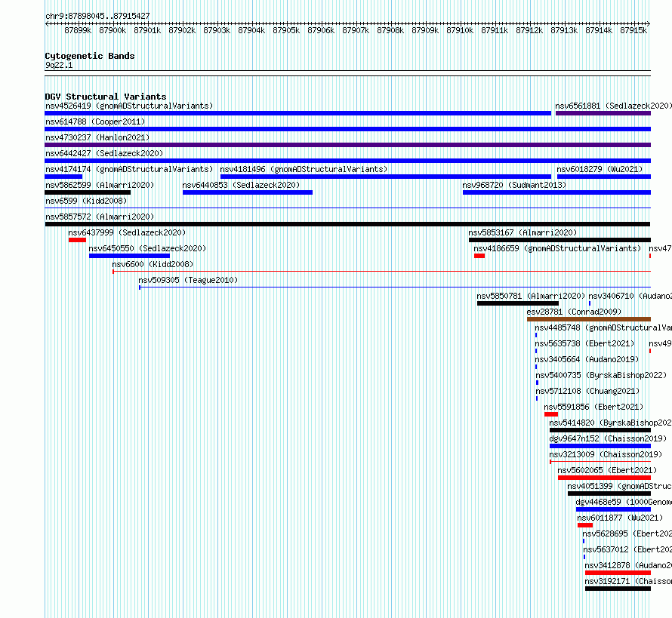Click the chr9:87898045..87915427 coordinate label
672x618 pixels.
(97, 16)
